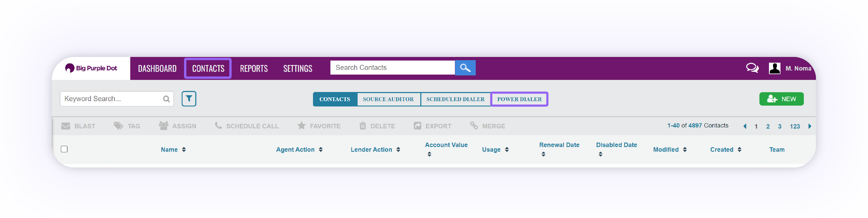
Task: Sort by Modified column arrows
Action: point(685,150)
